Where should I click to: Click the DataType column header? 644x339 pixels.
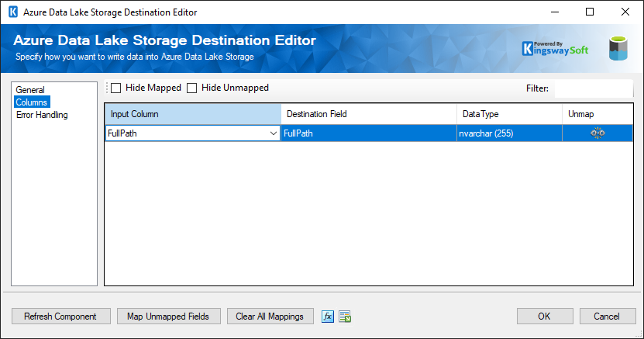tap(509, 114)
